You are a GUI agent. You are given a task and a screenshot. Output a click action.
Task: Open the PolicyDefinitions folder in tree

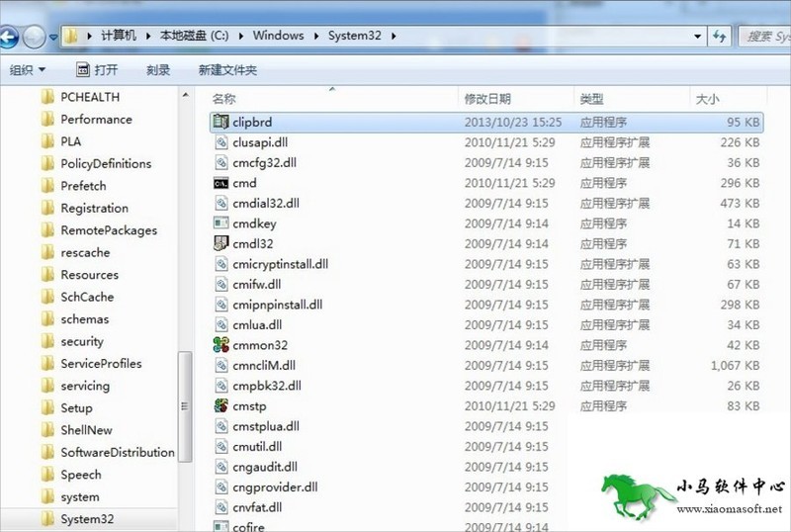coord(96,163)
